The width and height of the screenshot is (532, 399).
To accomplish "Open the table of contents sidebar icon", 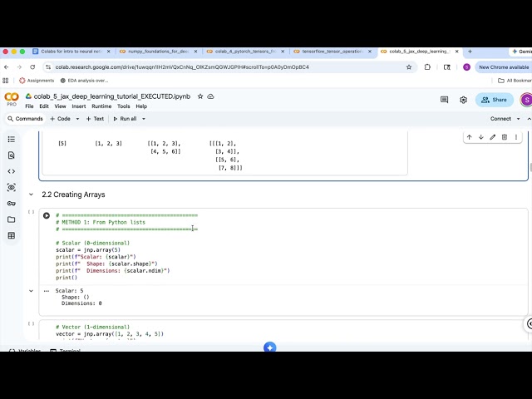I will (x=11, y=139).
